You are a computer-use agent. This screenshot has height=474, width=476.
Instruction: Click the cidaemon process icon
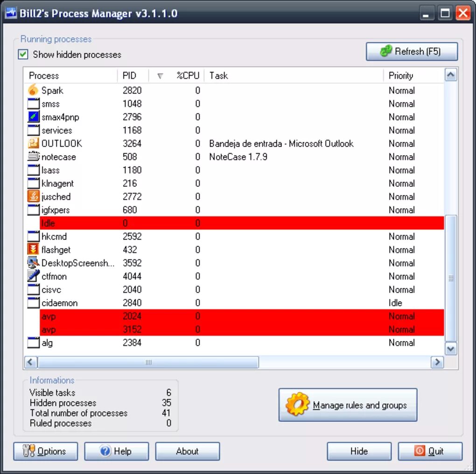pos(34,303)
